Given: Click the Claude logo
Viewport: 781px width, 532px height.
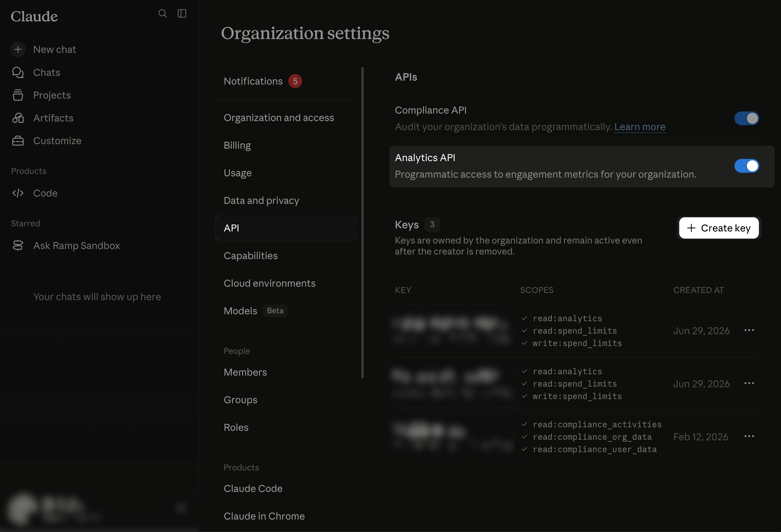Looking at the screenshot, I should click(34, 16).
